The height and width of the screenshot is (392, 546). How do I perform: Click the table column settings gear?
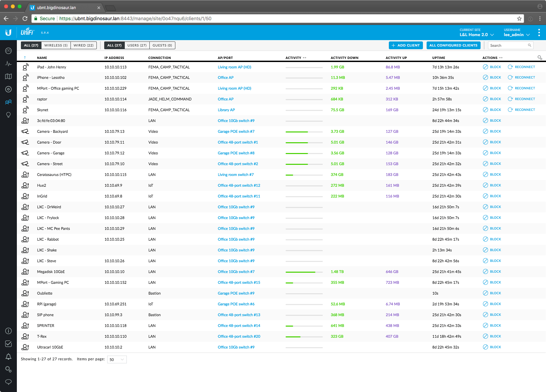(x=540, y=58)
